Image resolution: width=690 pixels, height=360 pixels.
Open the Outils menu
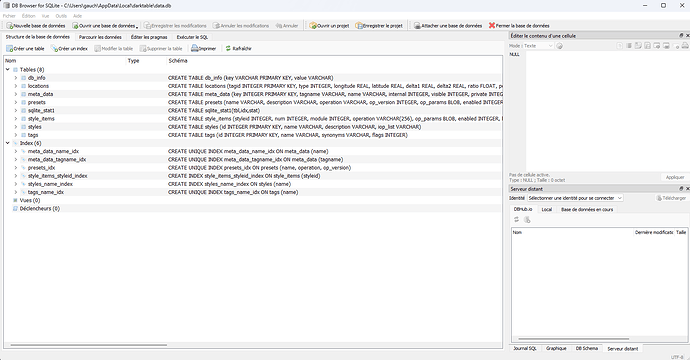pyautogui.click(x=61, y=16)
